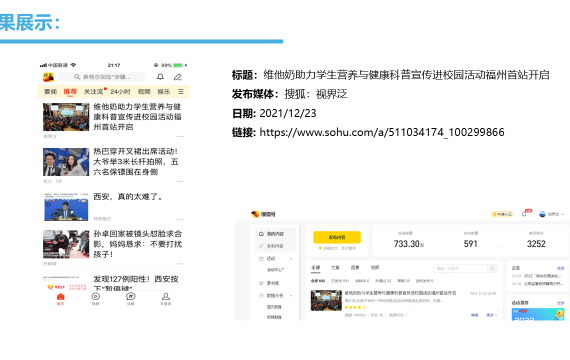Click the 733.30 statistic in the dashboard
The image size is (570, 360).
click(409, 244)
